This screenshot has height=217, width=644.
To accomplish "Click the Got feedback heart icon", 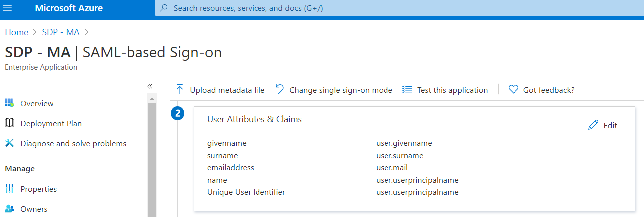I will pyautogui.click(x=514, y=90).
